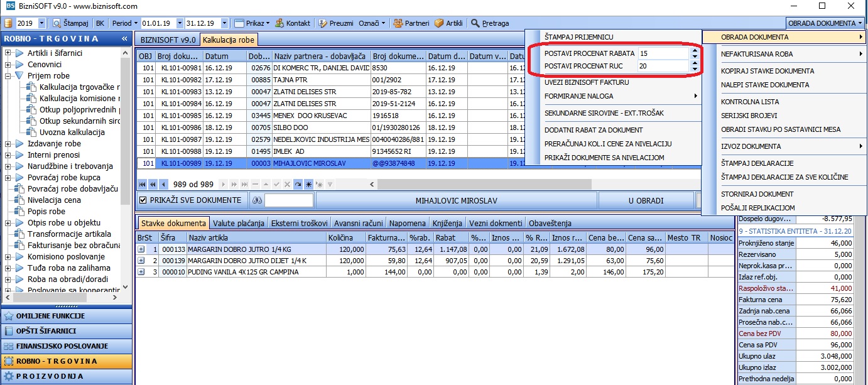Open the PROIZVODNJA section
Image resolution: width=868 pixels, height=385 pixels.
pyautogui.click(x=66, y=376)
